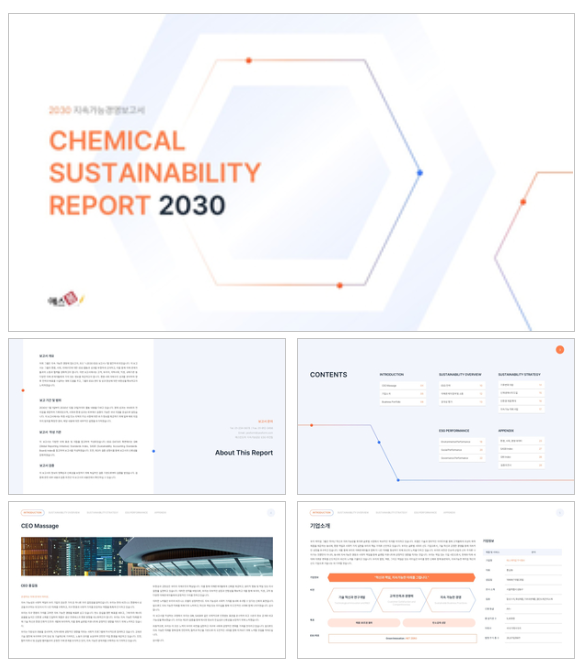
Task: Select SUSTAINABILITY OVERVIEW tab on 기업소개 slide
Action: pos(353,513)
